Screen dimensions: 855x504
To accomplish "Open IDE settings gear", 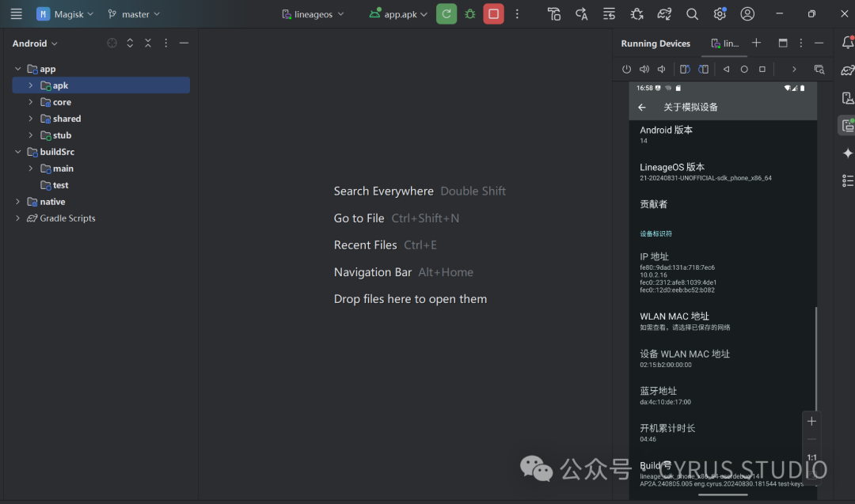I will (x=720, y=14).
